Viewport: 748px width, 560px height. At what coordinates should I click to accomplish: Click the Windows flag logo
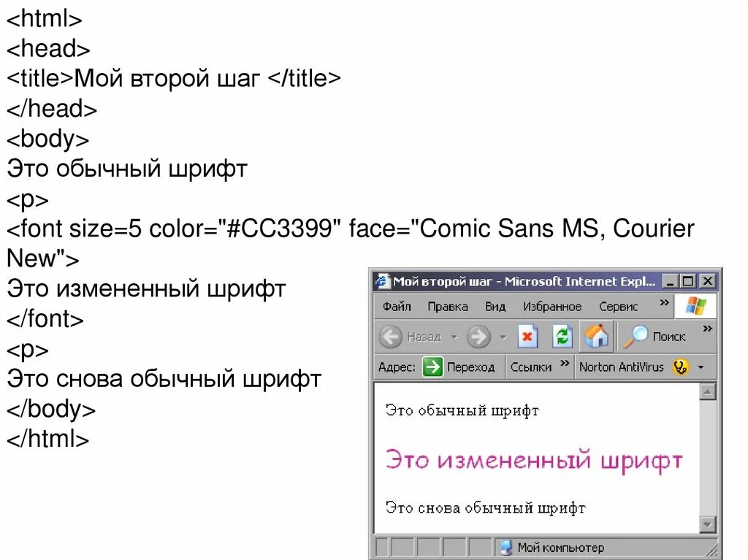pos(695,306)
